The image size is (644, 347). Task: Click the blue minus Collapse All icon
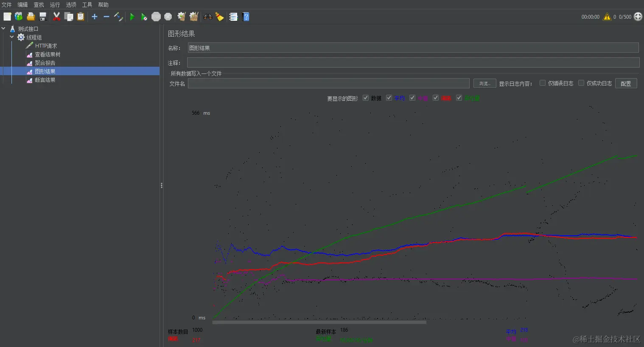(x=106, y=17)
